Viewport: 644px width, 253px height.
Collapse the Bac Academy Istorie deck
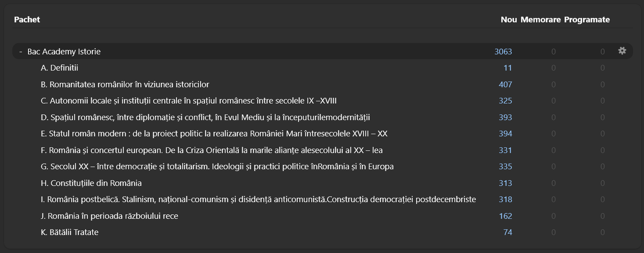[21, 52]
